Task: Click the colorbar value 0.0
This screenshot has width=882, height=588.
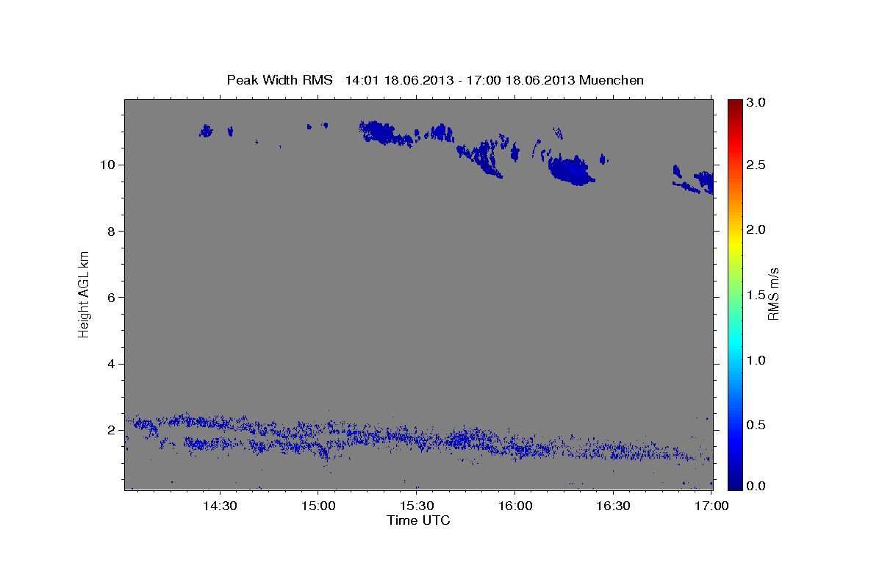Action: (756, 486)
